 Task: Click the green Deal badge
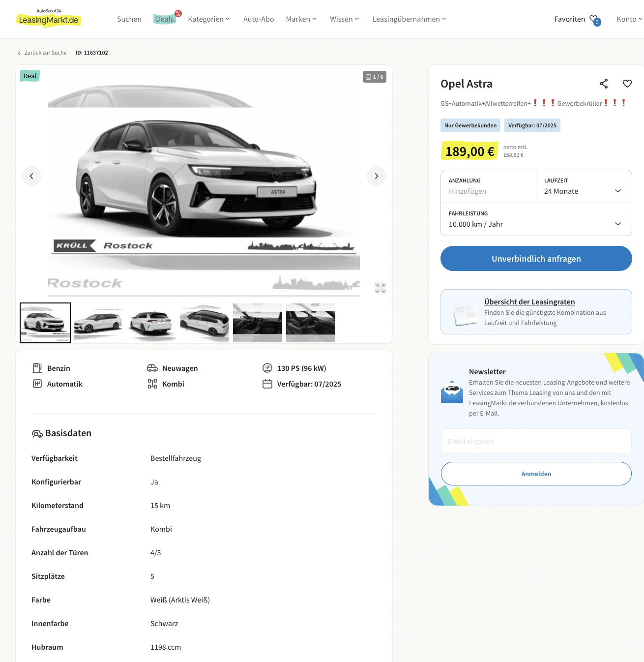click(29, 76)
